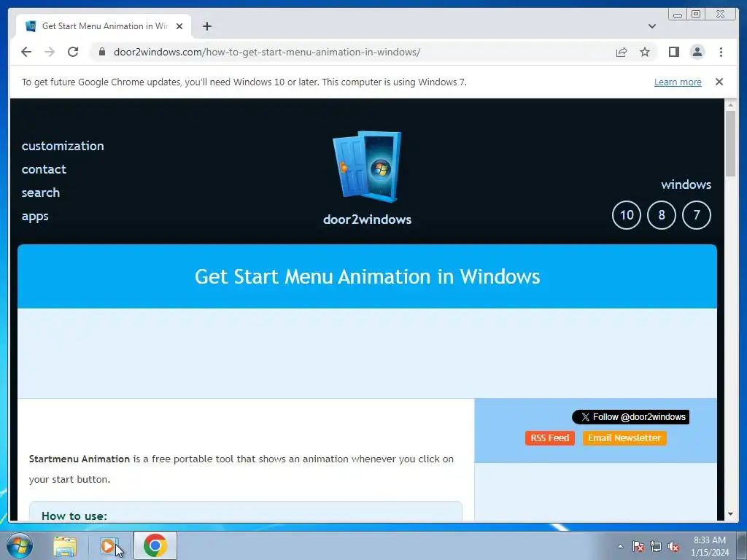Open the Chrome side panel
Viewport: 747px width, 560px height.
tap(673, 52)
